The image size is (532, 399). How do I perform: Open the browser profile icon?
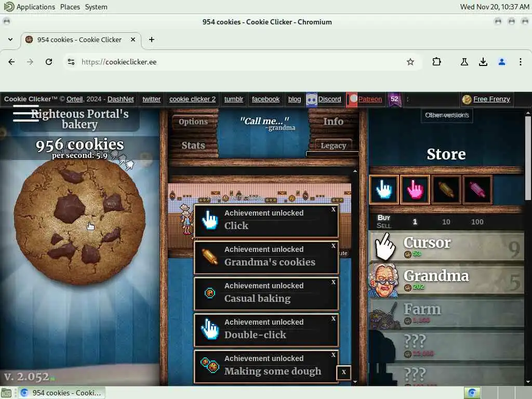pyautogui.click(x=502, y=62)
